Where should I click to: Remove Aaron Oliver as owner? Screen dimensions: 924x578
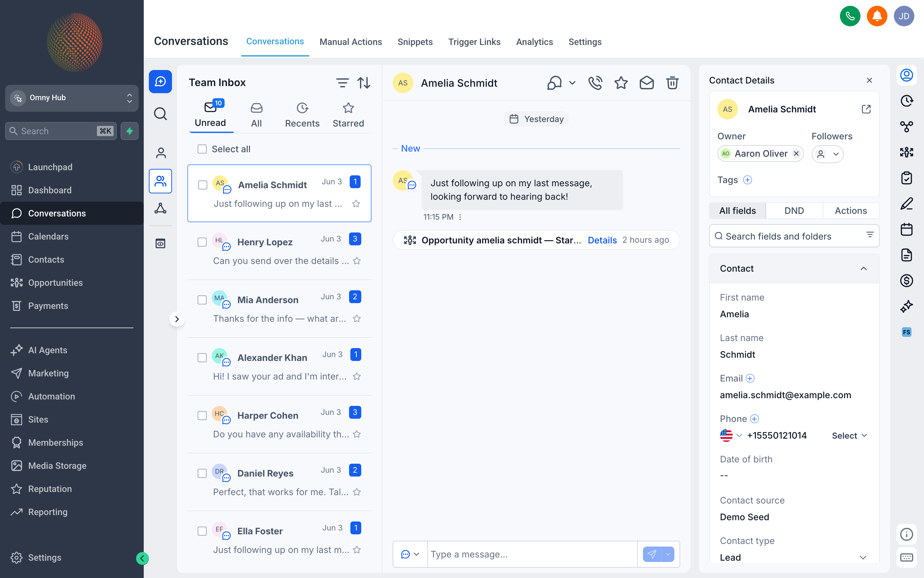796,154
